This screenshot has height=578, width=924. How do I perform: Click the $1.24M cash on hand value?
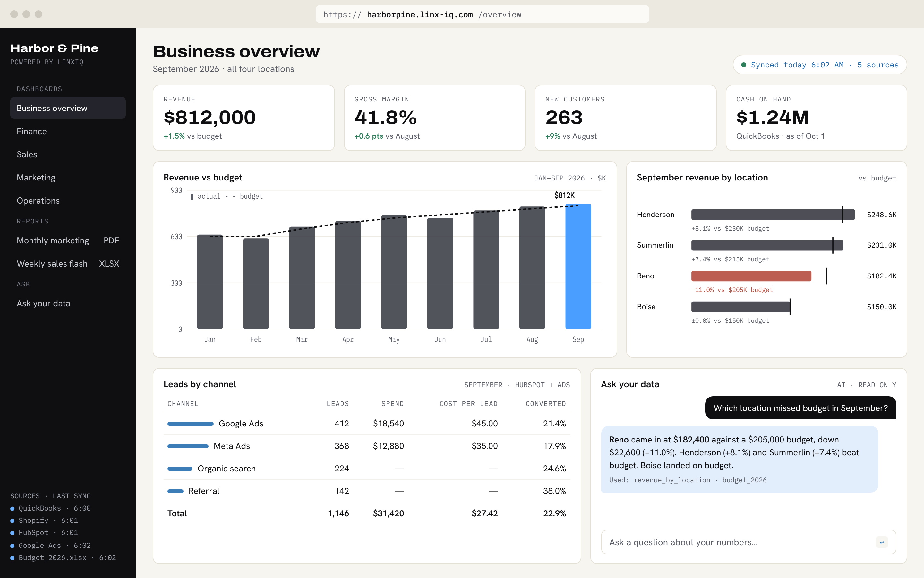[773, 117]
